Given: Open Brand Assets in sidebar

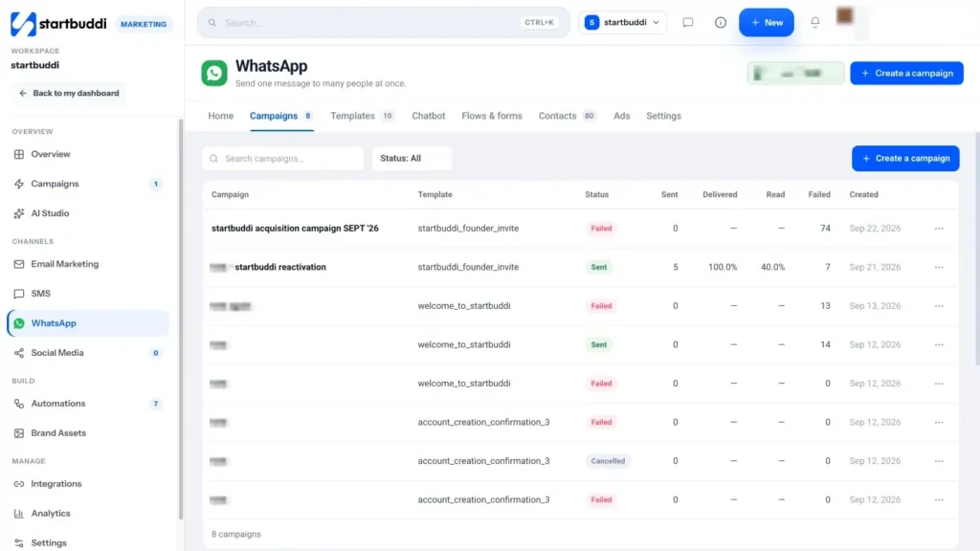Looking at the screenshot, I should (88, 433).
